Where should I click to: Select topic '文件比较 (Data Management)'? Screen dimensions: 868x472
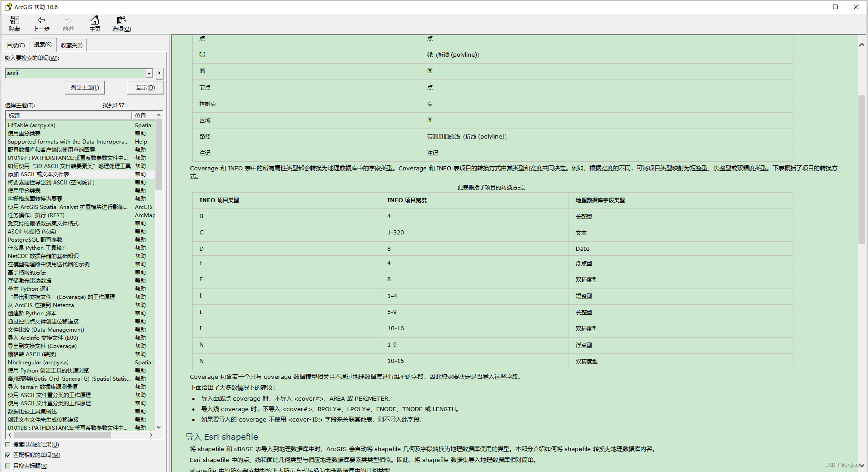[46, 330]
